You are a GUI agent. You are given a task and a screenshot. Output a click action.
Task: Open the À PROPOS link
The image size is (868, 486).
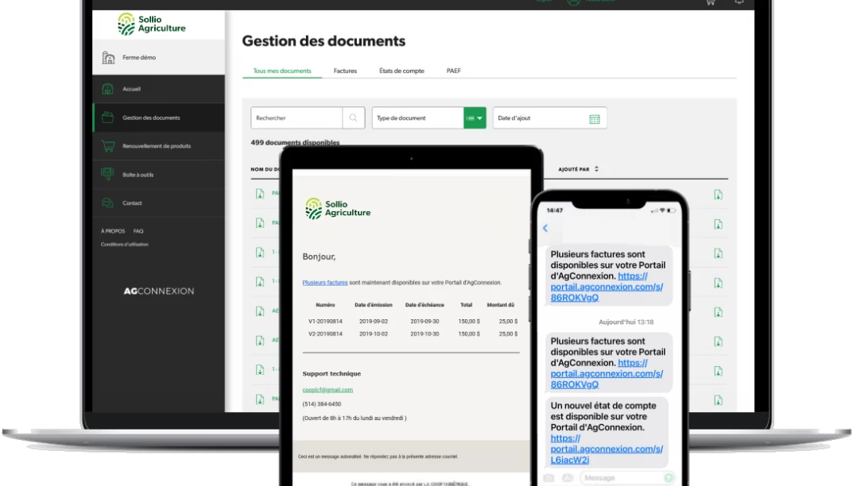tap(113, 231)
